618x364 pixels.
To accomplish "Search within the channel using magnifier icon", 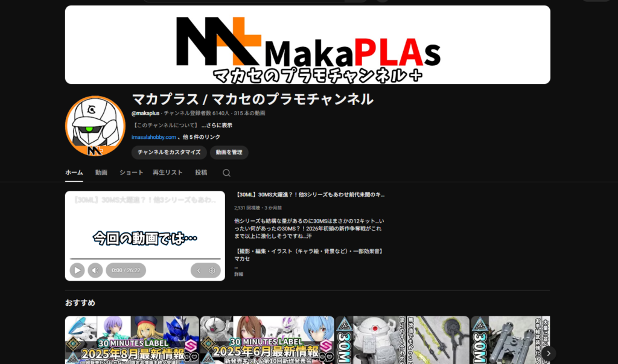I will pyautogui.click(x=226, y=173).
